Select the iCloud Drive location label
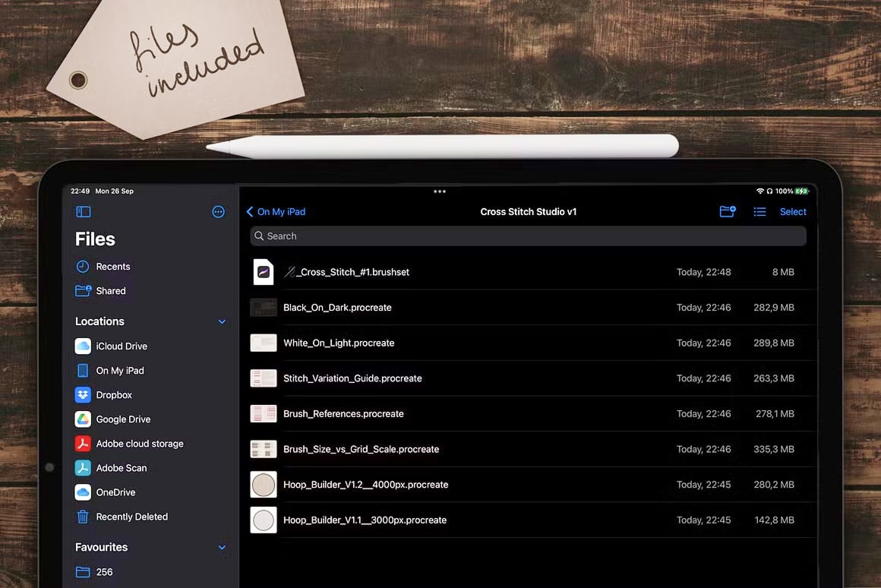 coord(122,346)
